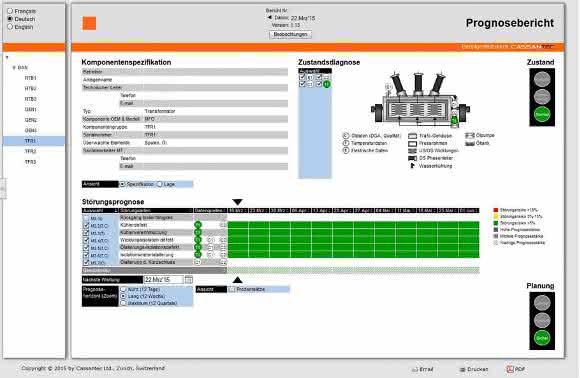Open the calendar picker next to date field
The width and height of the screenshot is (580, 378).
(x=189, y=279)
